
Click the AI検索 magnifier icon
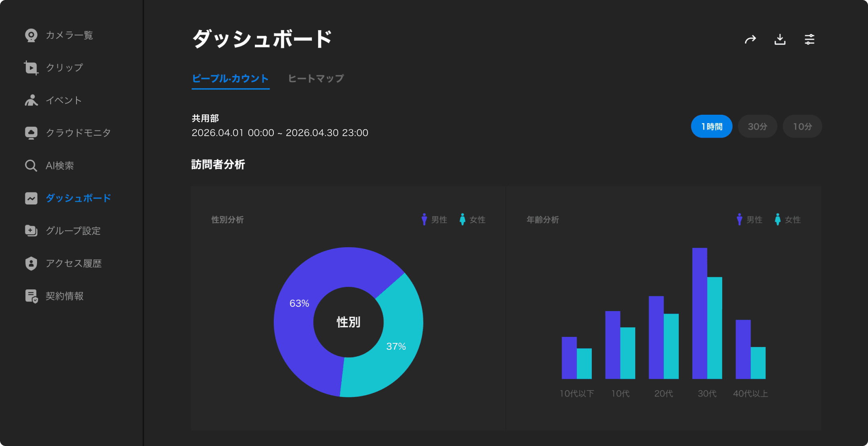tap(31, 165)
